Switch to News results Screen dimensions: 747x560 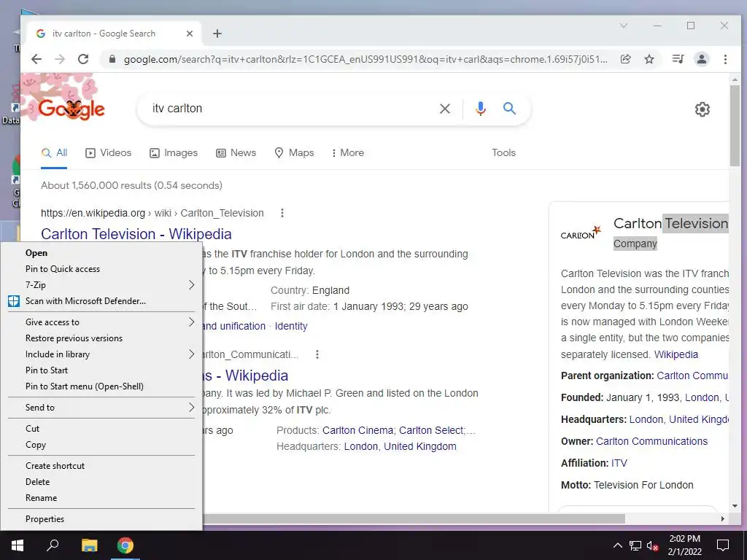click(236, 153)
